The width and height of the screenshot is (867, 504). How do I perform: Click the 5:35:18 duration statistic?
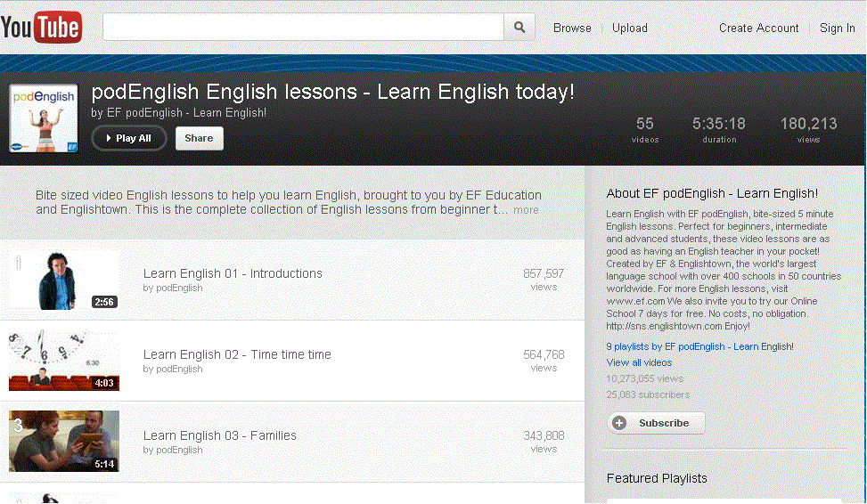(x=719, y=130)
